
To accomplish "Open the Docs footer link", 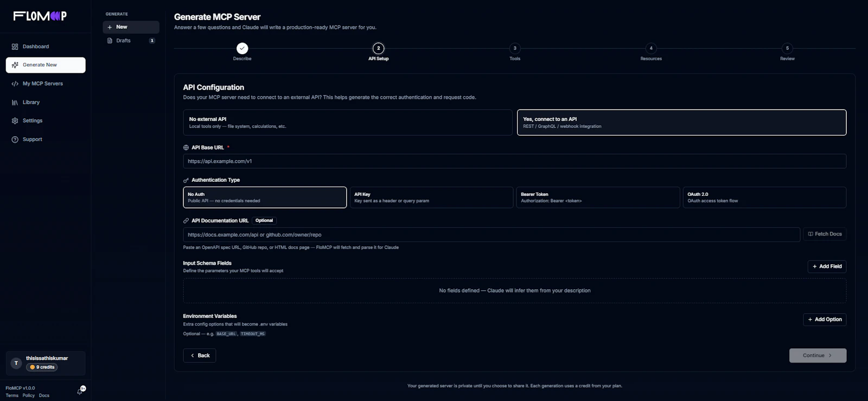I will (x=44, y=396).
